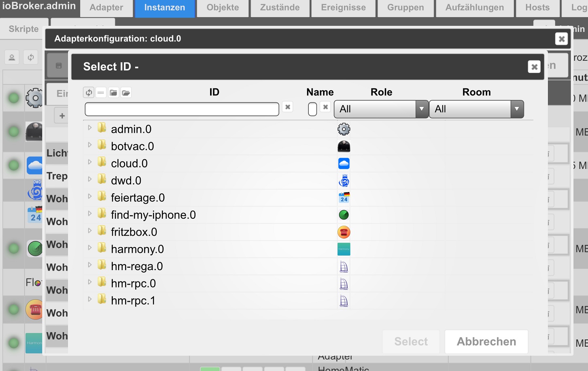
Task: Clear the Name filter field
Action: 325,107
